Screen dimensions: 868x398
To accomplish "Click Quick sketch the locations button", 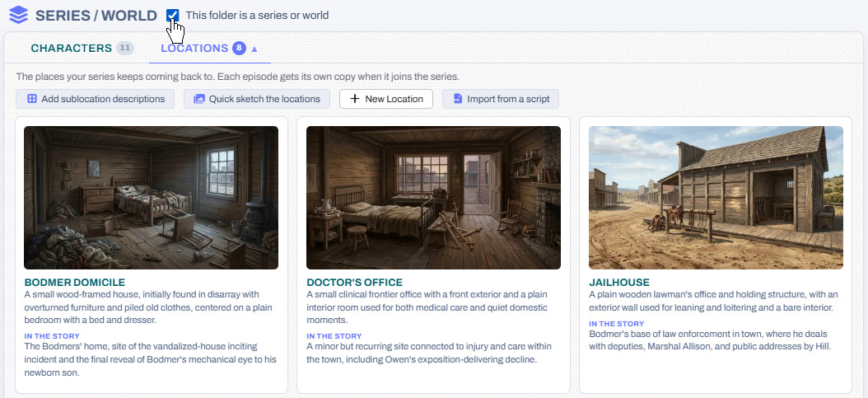I will (x=257, y=99).
